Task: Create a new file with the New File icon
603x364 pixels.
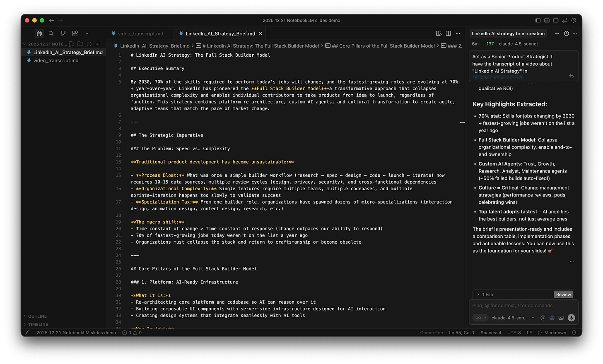Action: coord(71,43)
